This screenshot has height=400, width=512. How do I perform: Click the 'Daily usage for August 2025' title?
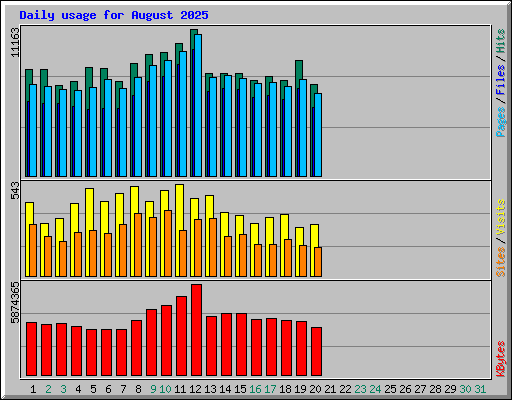click(x=114, y=15)
